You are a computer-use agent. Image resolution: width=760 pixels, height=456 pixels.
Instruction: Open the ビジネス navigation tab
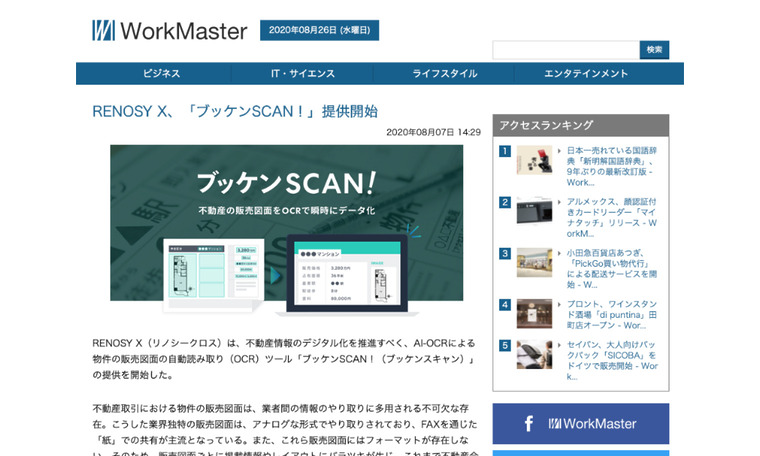tap(161, 74)
